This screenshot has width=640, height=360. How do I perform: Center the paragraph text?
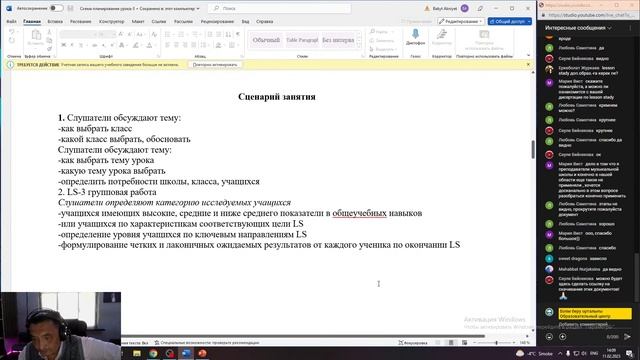coord(176,45)
